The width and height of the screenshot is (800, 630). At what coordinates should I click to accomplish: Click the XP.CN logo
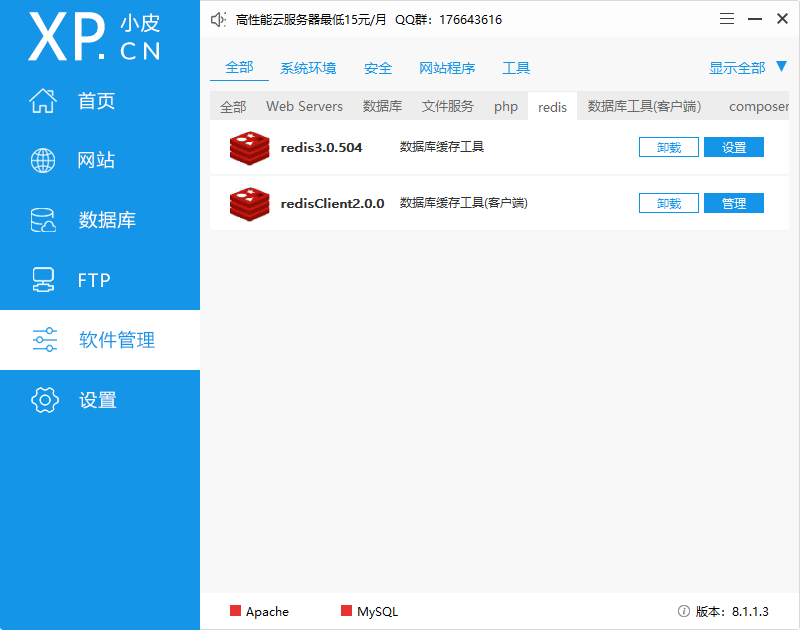(94, 36)
